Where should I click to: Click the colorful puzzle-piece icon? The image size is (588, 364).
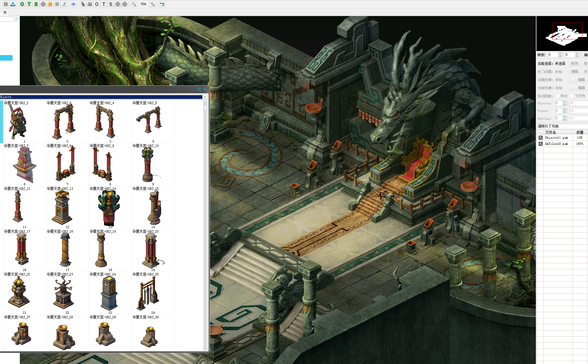click(90, 4)
